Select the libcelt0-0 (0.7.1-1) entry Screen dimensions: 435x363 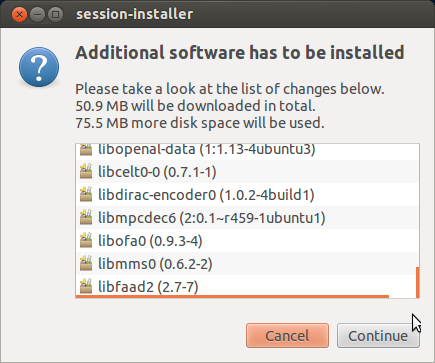(x=247, y=172)
